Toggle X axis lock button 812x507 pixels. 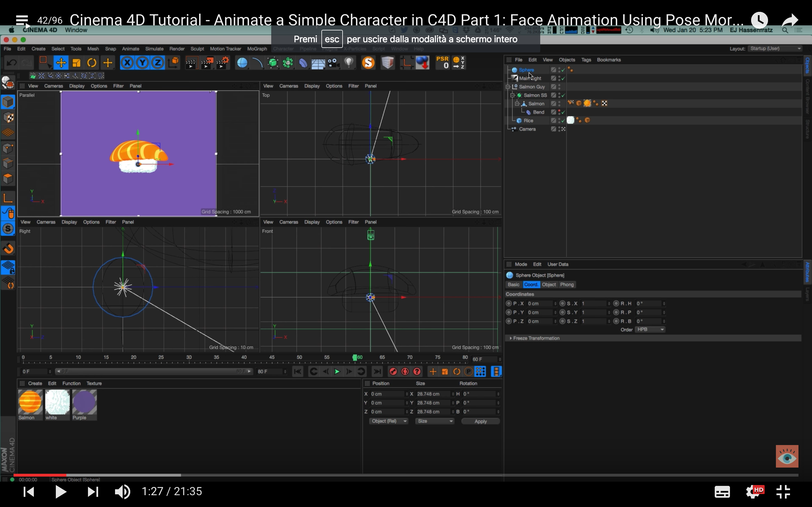tap(127, 63)
